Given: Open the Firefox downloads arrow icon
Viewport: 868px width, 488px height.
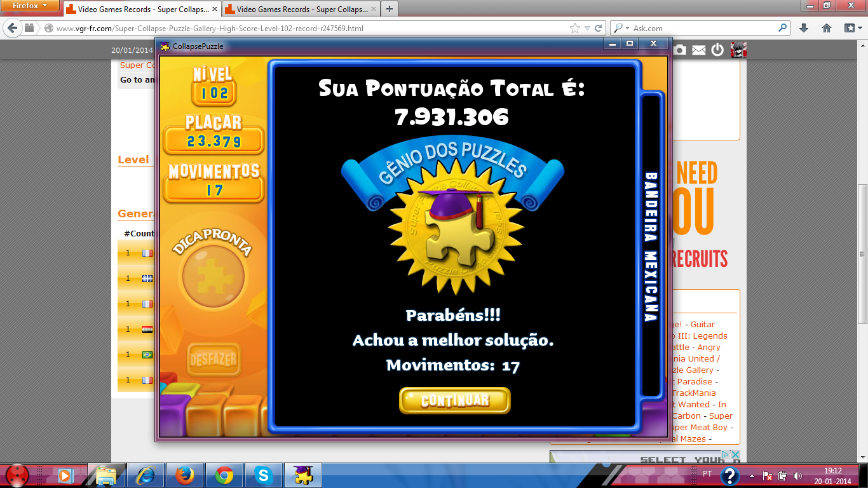Looking at the screenshot, I should pyautogui.click(x=804, y=28).
